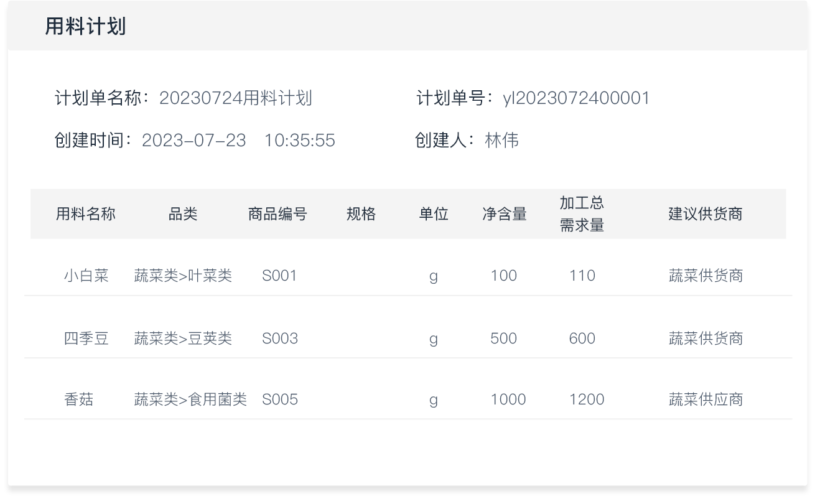Screen dimensions: 815x504
Task: Click the 加工总需求量 column header
Action: pyautogui.click(x=582, y=214)
